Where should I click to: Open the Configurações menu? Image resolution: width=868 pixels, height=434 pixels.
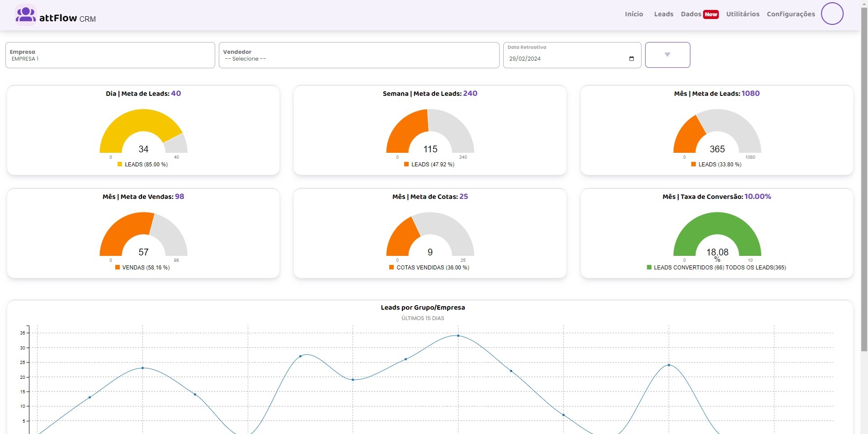(791, 14)
